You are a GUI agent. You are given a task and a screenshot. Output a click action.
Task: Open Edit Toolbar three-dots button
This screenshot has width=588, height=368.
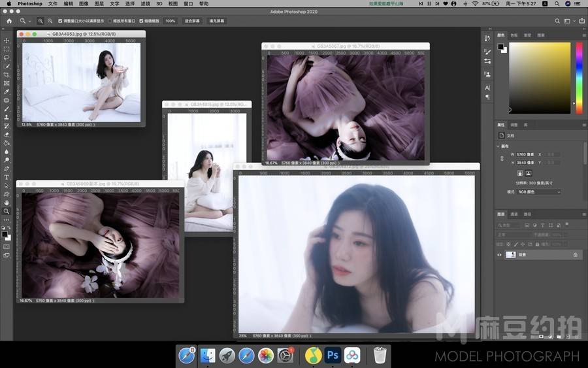pos(7,220)
